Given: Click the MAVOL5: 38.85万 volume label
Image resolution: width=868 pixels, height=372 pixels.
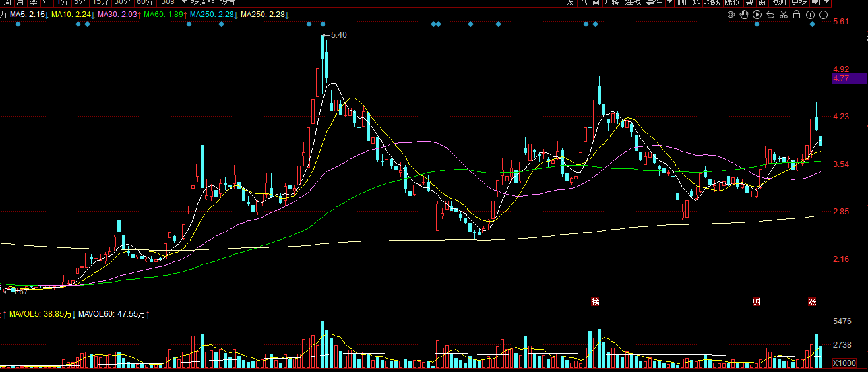Looking at the screenshot, I should (40, 315).
